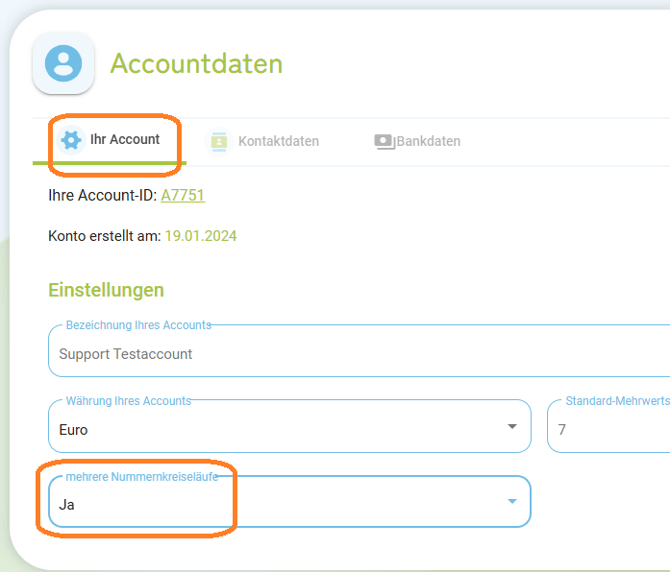The height and width of the screenshot is (572, 670).
Task: Click the account creation date 19.01.2024
Action: tap(201, 237)
